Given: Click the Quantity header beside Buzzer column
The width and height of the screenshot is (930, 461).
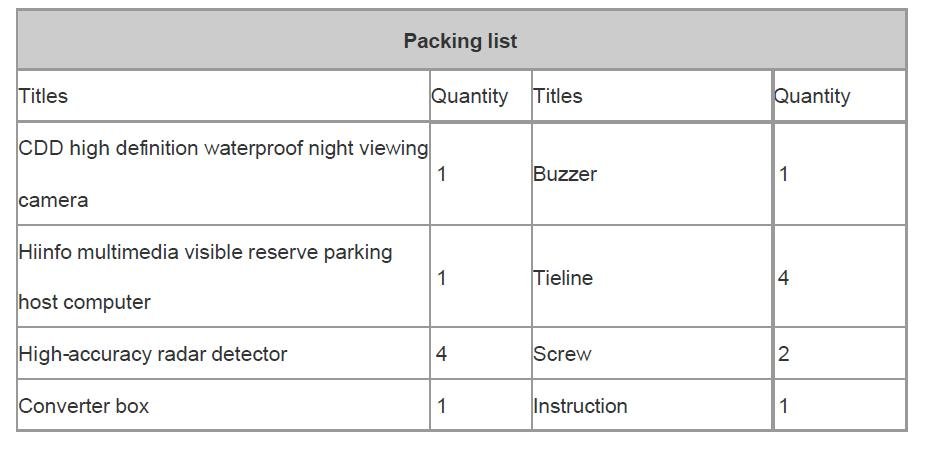Looking at the screenshot, I should point(469,96).
